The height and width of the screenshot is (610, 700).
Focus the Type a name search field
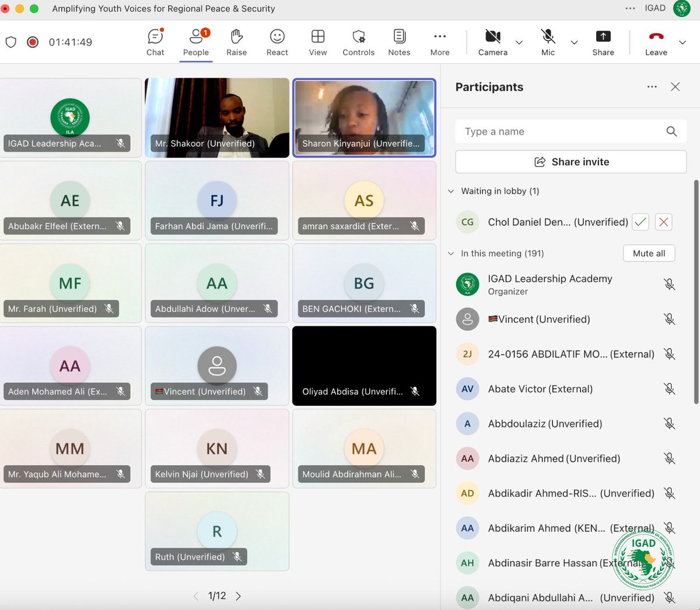[x=570, y=131]
